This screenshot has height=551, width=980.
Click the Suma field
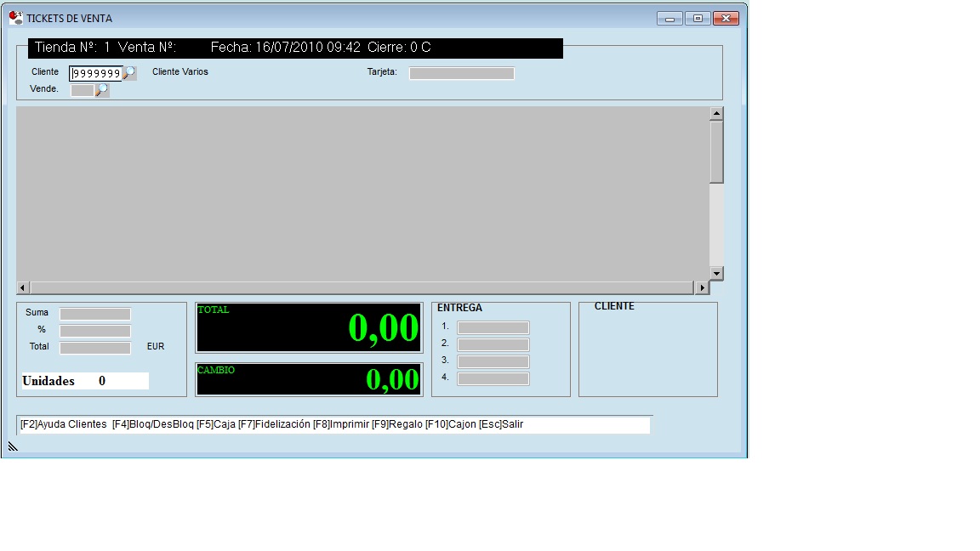pyautogui.click(x=94, y=314)
